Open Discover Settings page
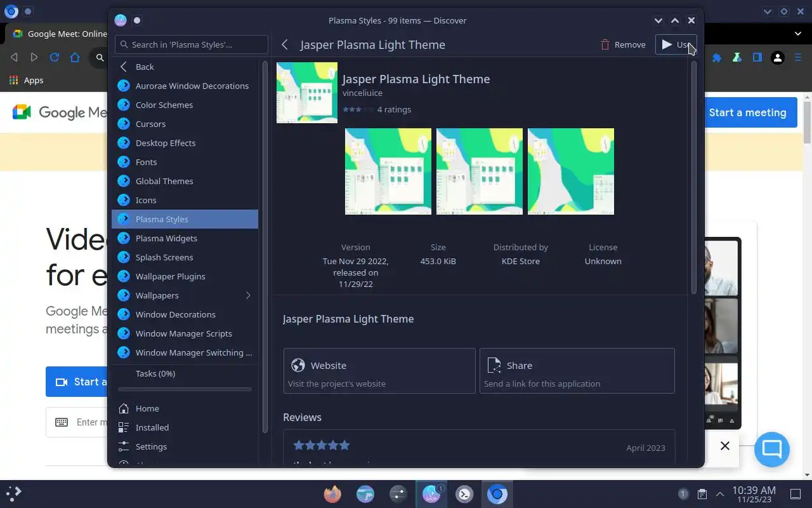The height and width of the screenshot is (508, 812). pyautogui.click(x=185, y=446)
